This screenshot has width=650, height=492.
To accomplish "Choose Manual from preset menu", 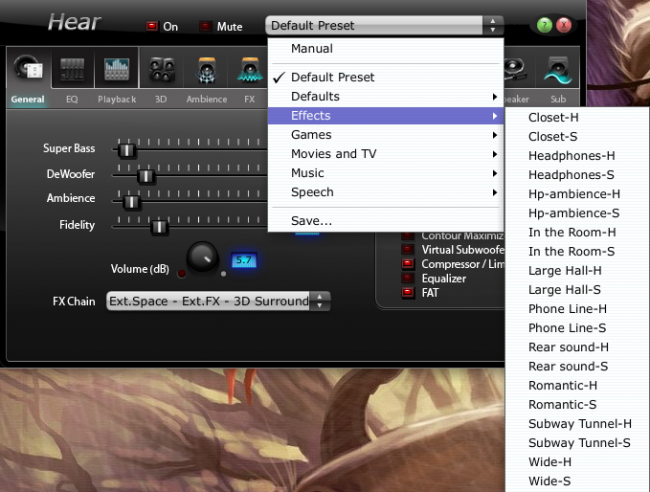I will 386,48.
